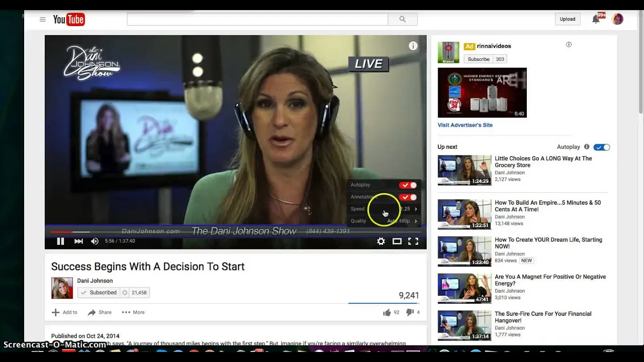Open the Speed submenu
Screen dimensions: 644x362
(x=384, y=209)
